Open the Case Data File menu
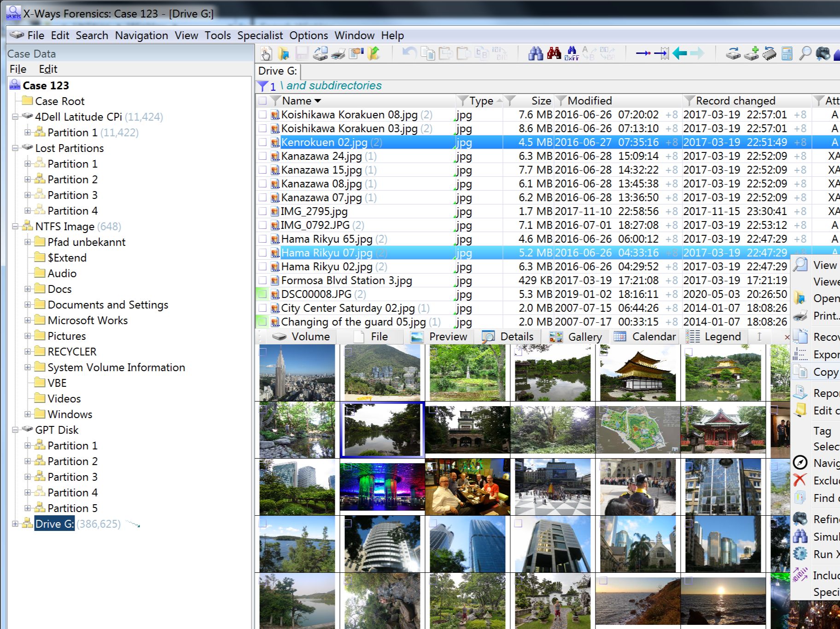The width and height of the screenshot is (840, 629). point(18,69)
